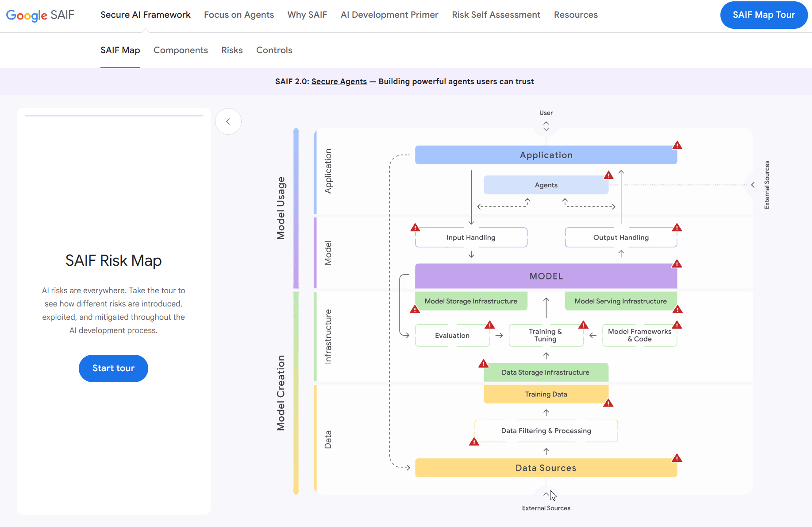Select the SAIF Map tab
812x527 pixels.
tap(120, 50)
